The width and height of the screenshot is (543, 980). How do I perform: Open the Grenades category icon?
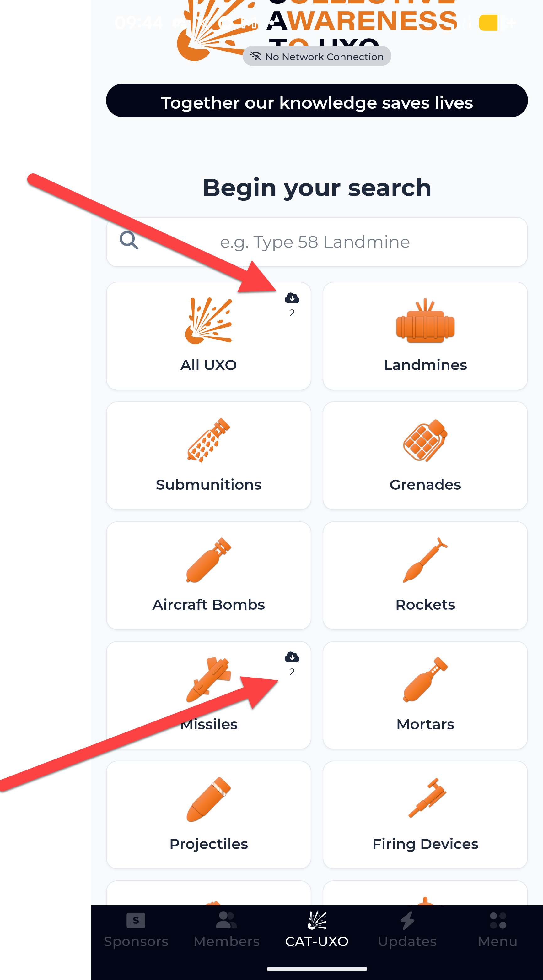click(425, 441)
